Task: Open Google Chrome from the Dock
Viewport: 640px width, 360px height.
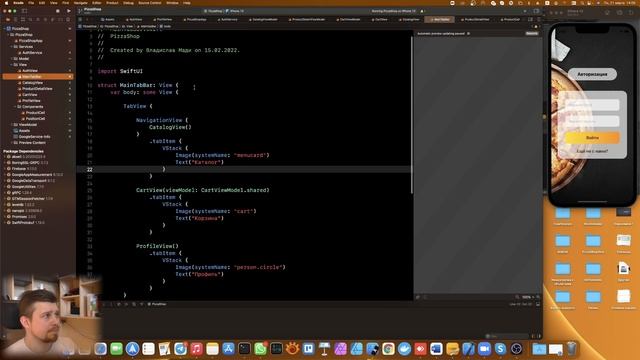Action: 388,349
